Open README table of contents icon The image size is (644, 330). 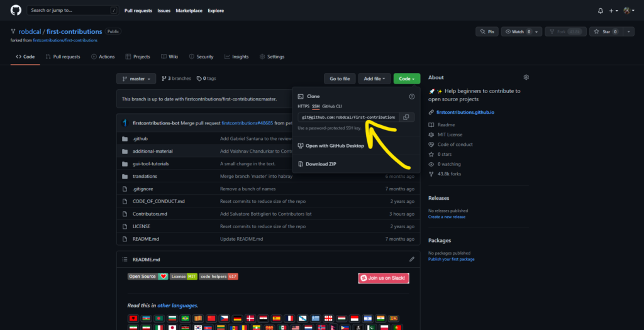125,260
